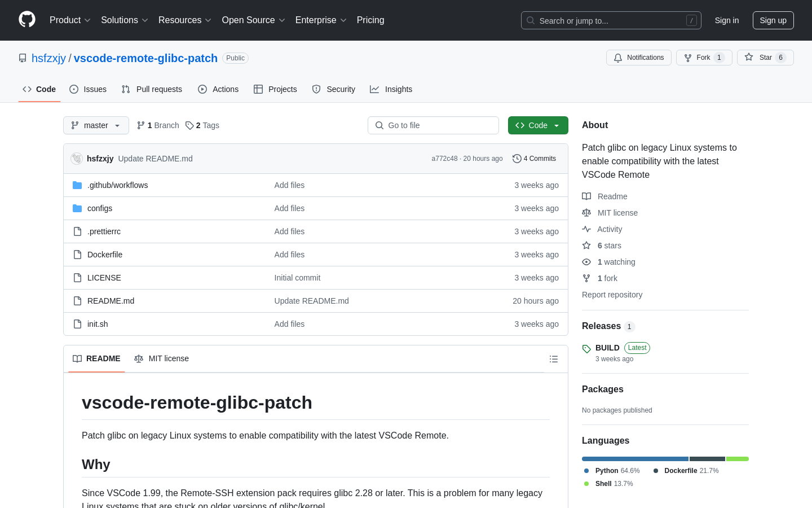Screen dimensions: 812x508
Task: Click the scales icon beside MIT license in About
Action: pos(586,213)
